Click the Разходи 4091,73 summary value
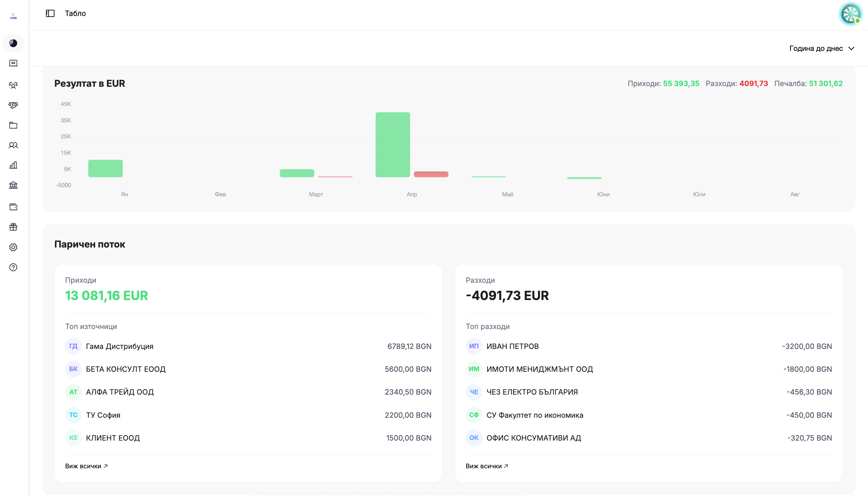The image size is (868, 497). click(x=754, y=83)
